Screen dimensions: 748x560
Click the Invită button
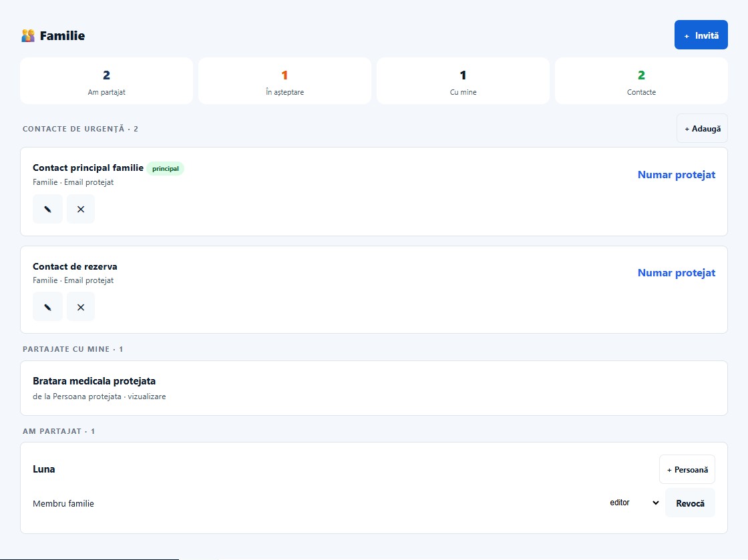click(x=701, y=35)
